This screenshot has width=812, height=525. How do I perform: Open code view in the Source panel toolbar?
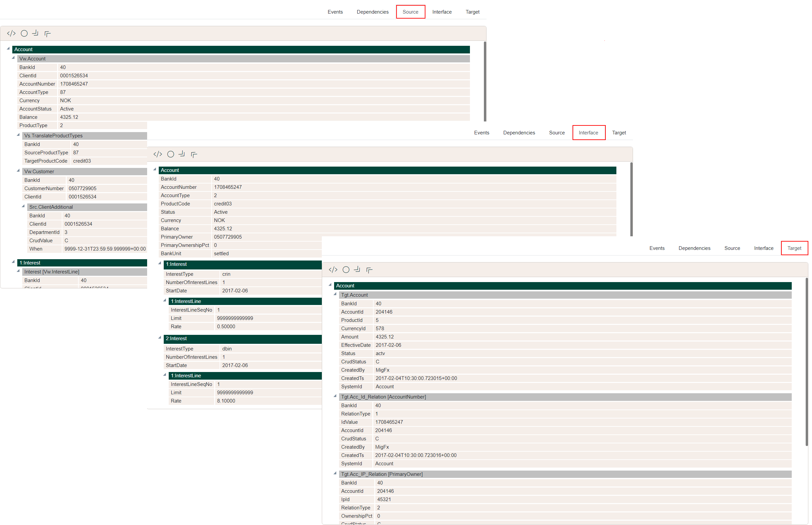(x=11, y=33)
